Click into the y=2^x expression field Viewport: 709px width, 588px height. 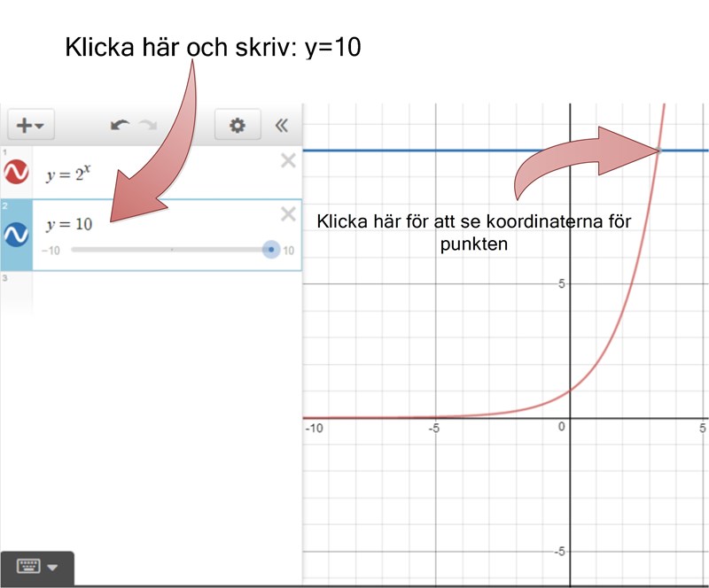click(160, 174)
